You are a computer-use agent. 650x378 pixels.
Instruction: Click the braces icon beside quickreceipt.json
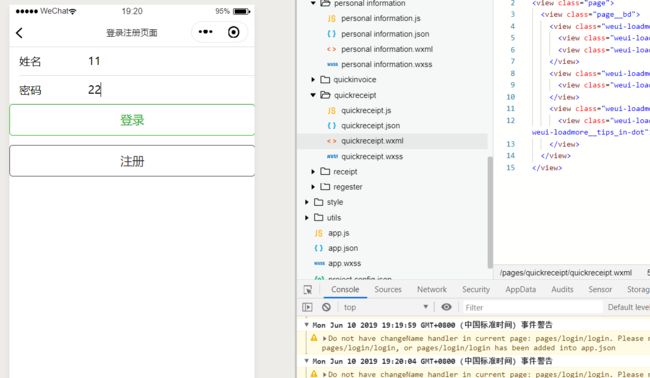[332, 126]
